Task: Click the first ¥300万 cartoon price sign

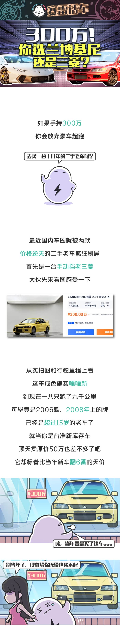Action: 37,494
